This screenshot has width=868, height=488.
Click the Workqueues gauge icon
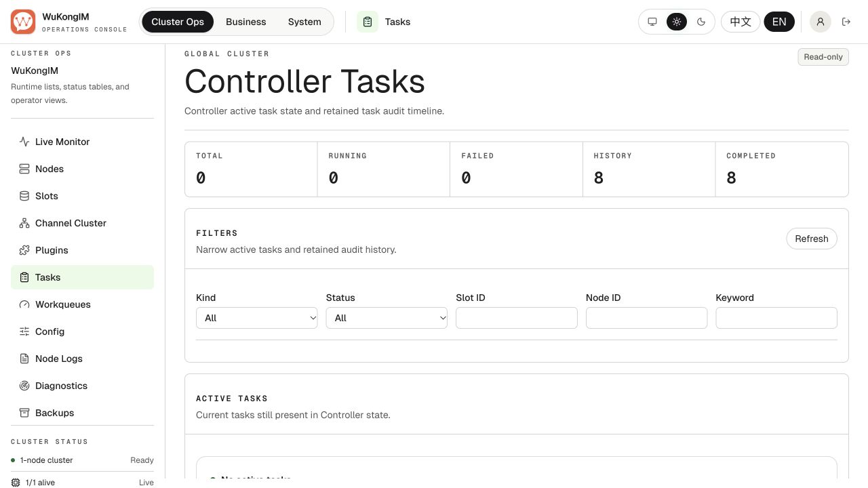coord(24,304)
